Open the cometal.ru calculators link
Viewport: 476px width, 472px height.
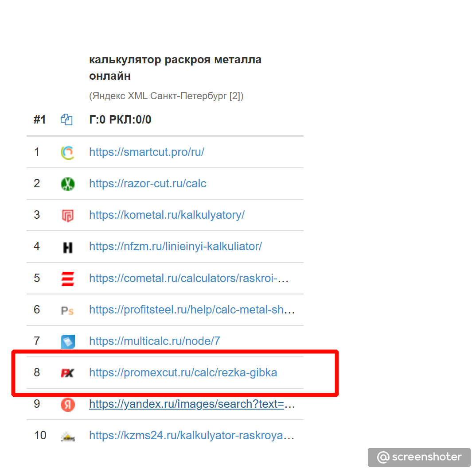click(189, 279)
